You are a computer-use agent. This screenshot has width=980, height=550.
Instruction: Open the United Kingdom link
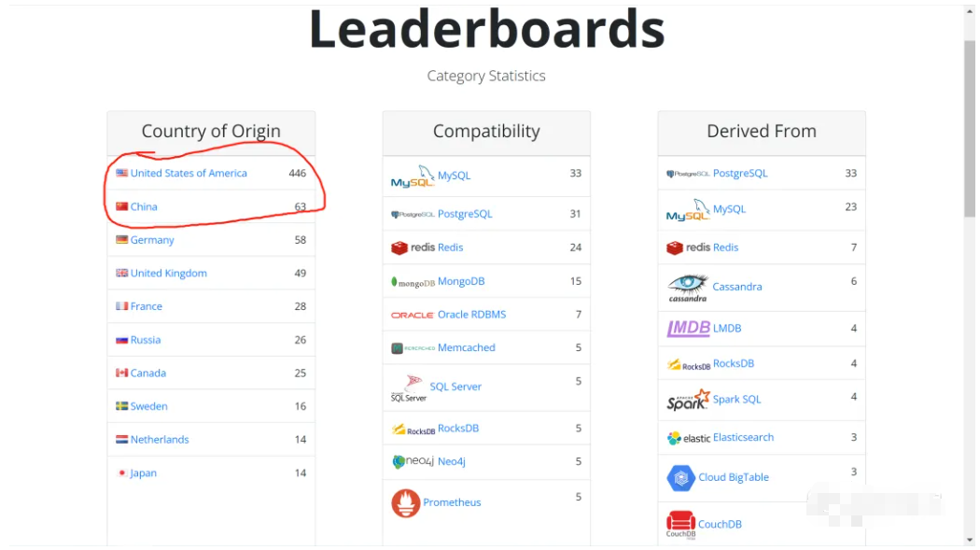point(169,273)
